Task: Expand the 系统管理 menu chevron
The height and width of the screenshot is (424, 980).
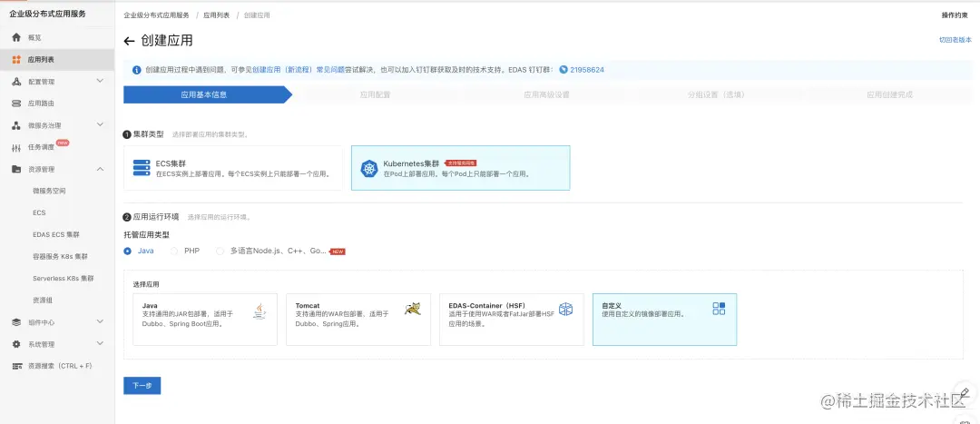Action: (100, 344)
